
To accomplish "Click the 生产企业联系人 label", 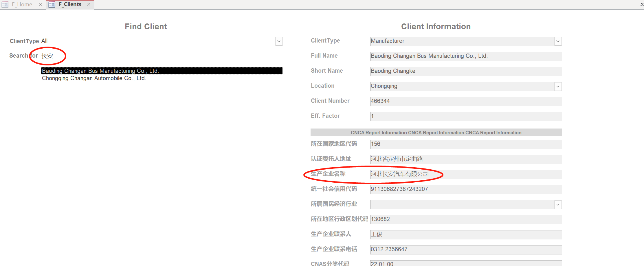I will pyautogui.click(x=331, y=234).
